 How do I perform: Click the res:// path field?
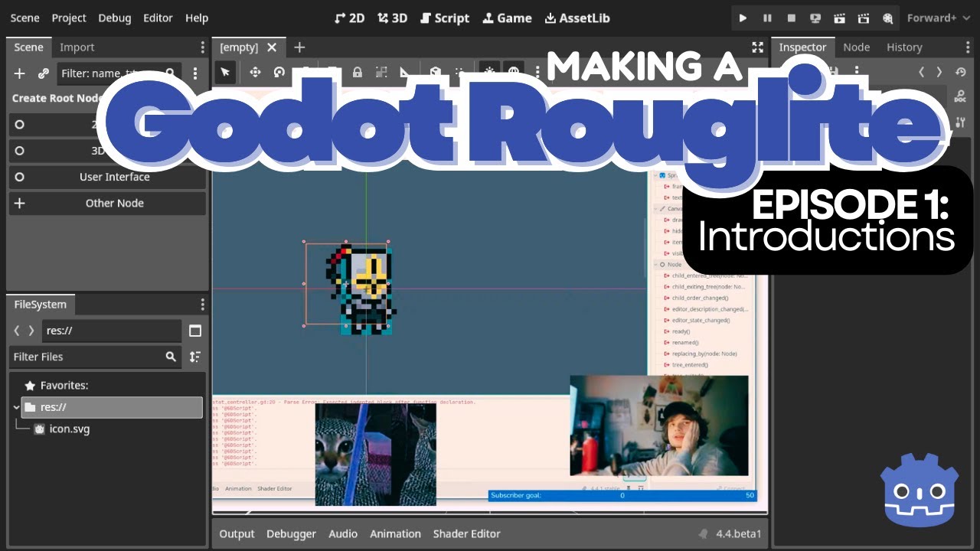coord(112,331)
